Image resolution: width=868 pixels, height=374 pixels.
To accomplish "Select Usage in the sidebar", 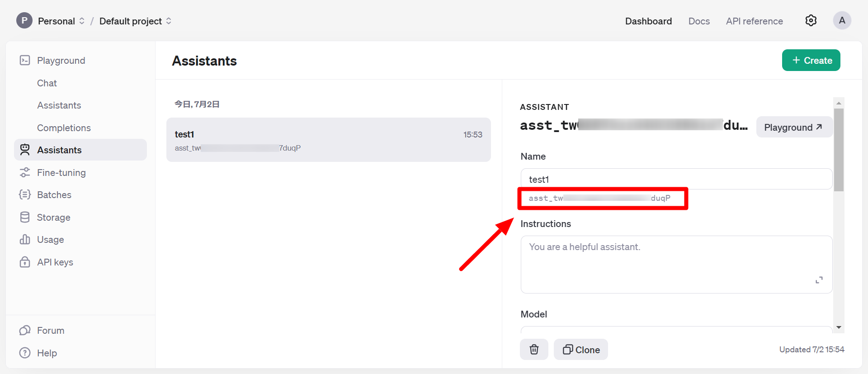I will 51,240.
